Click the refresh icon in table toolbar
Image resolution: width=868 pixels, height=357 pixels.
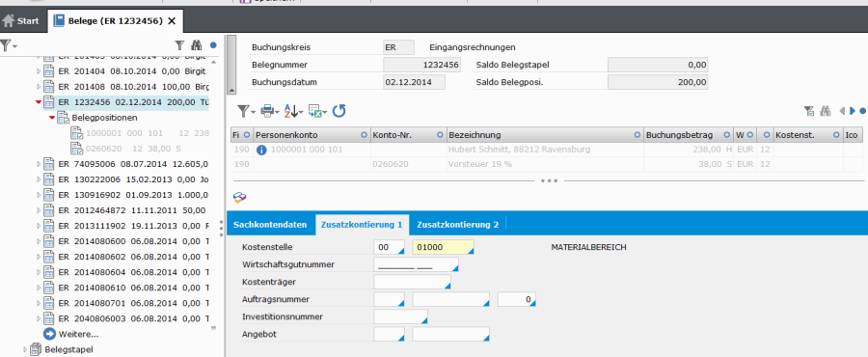339,111
